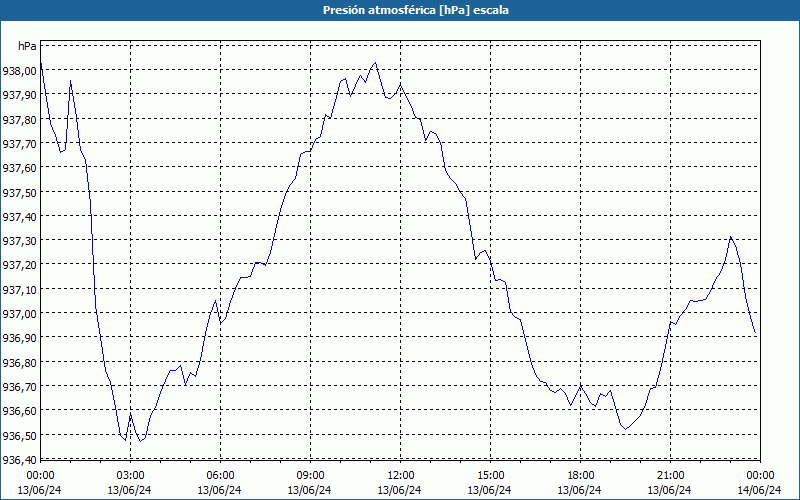Click the '13/06/24' date beneath '12:00'

click(399, 490)
